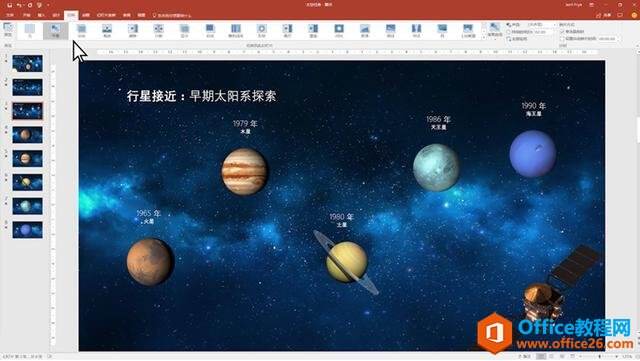Switch to Slide Sorter view in status bar
This screenshot has height=361, width=640.
point(551,357)
